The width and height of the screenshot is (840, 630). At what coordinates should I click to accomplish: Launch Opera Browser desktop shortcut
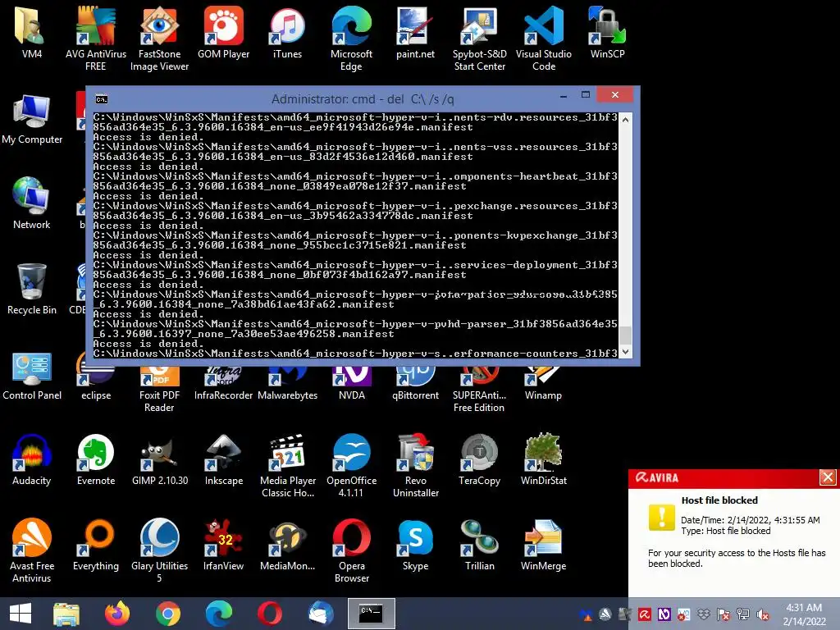pos(351,550)
